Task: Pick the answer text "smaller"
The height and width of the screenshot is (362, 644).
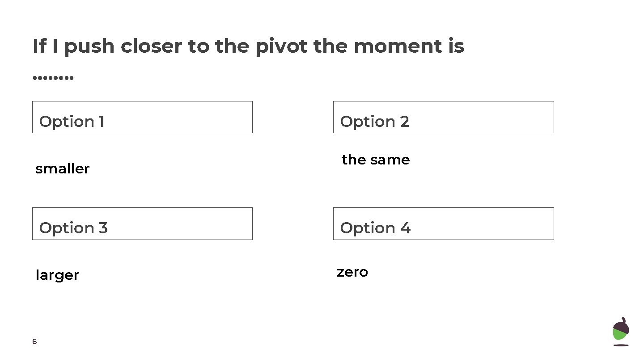Action: [62, 169]
